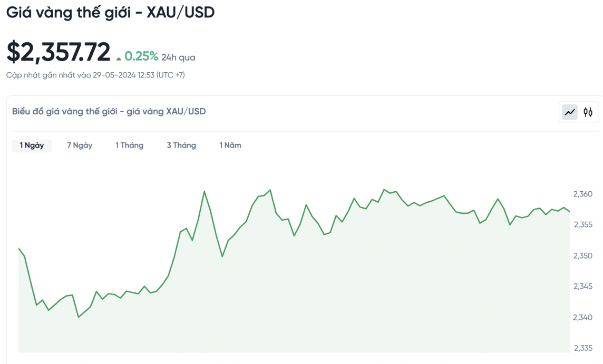Click the 2,335 y-axis label
The image size is (603, 364).
pos(583,348)
